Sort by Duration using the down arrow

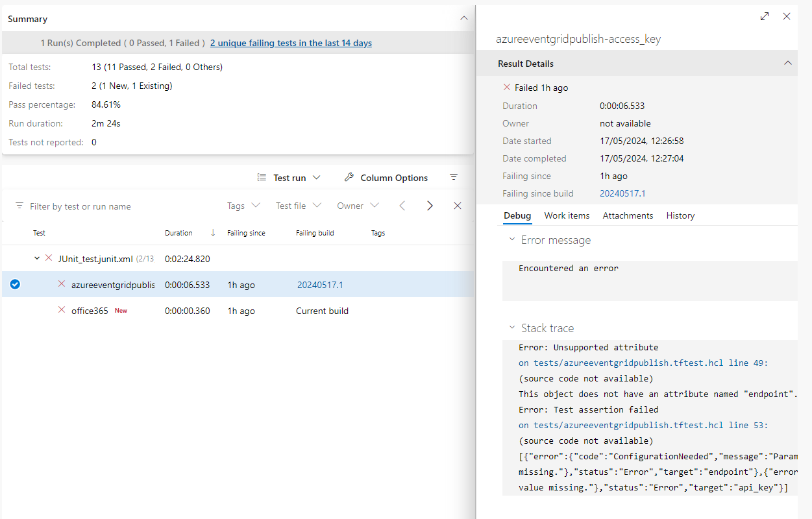pyautogui.click(x=213, y=233)
